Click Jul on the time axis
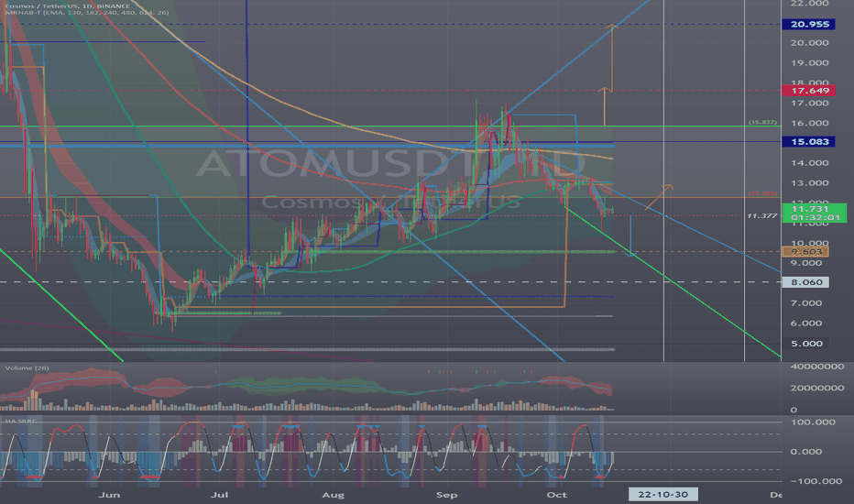Screen dimensions: 854x504 coord(219,495)
